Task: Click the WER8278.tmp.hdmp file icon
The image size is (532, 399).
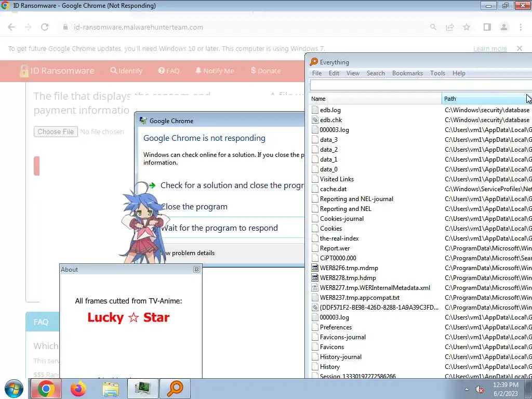Action: (x=315, y=277)
